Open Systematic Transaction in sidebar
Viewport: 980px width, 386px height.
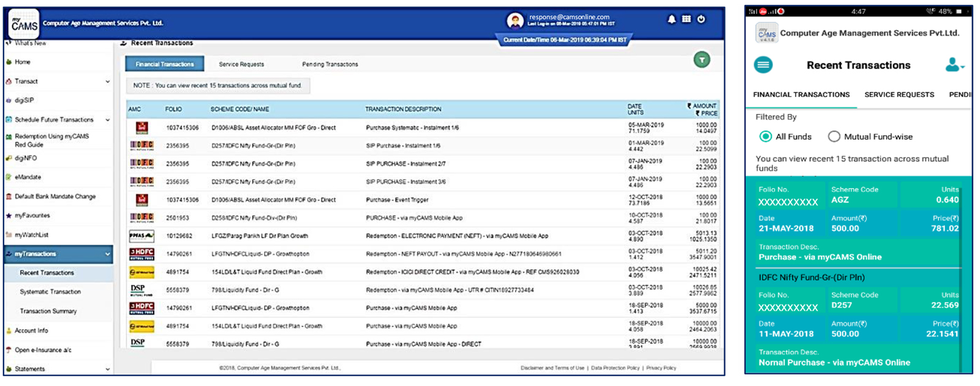click(50, 292)
